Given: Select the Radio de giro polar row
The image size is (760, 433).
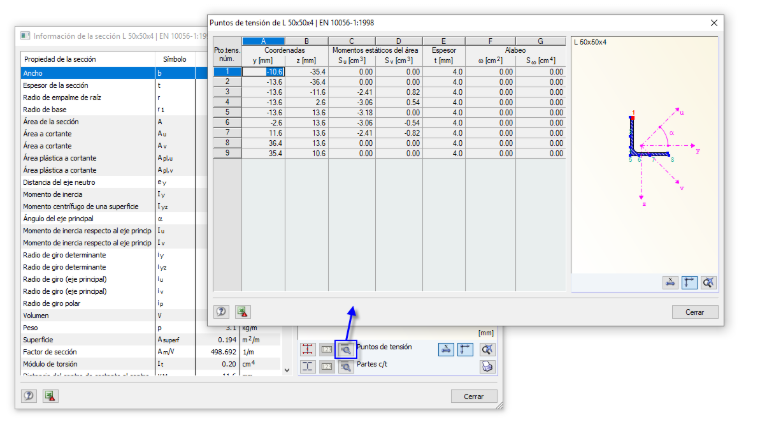Looking at the screenshot, I should (114, 304).
